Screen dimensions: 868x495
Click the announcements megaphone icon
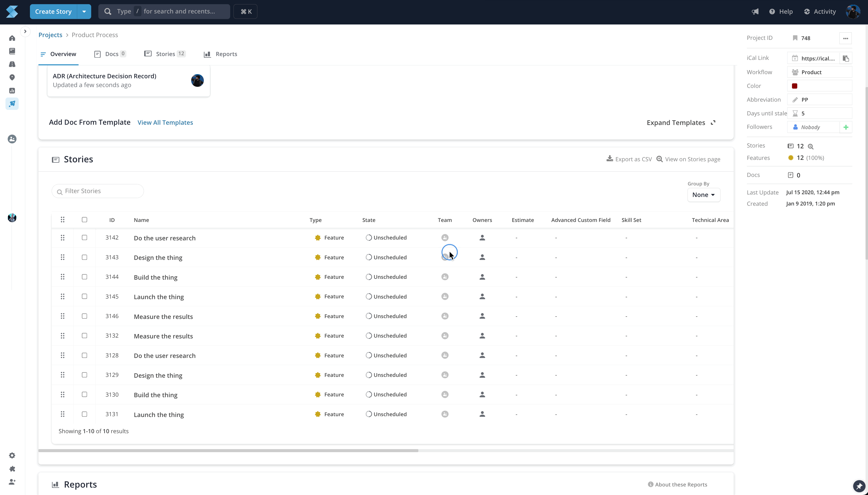pos(755,12)
